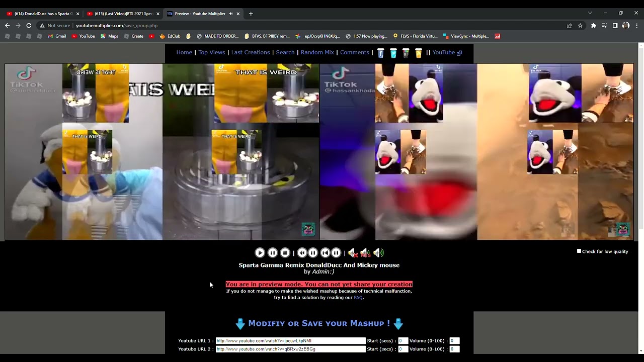Click the Twitter share cup icon
The image size is (644, 362).
tap(393, 53)
